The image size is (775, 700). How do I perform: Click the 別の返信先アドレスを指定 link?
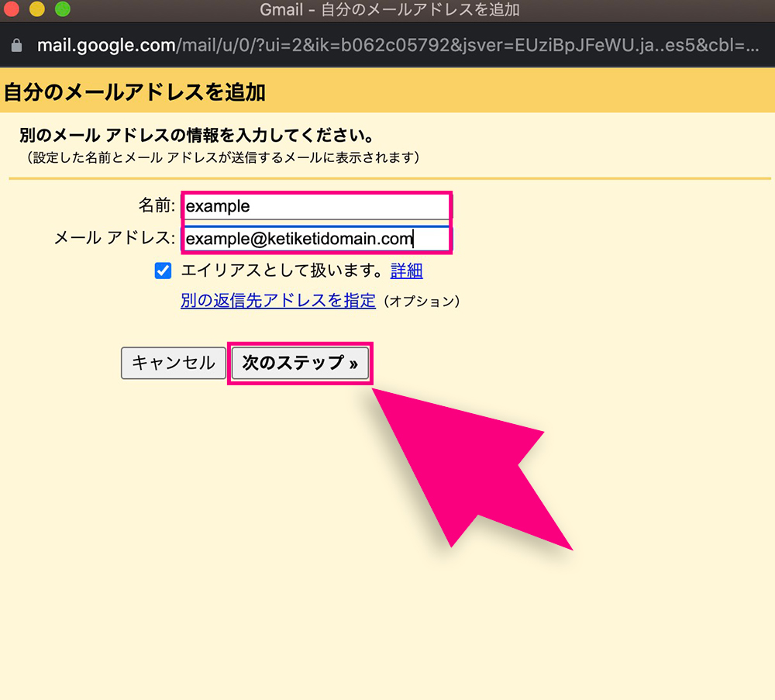[277, 301]
